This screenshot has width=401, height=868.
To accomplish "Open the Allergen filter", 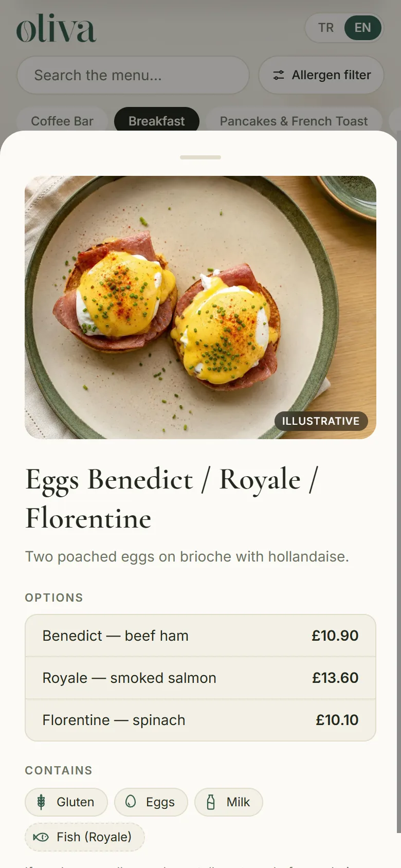I will (321, 75).
